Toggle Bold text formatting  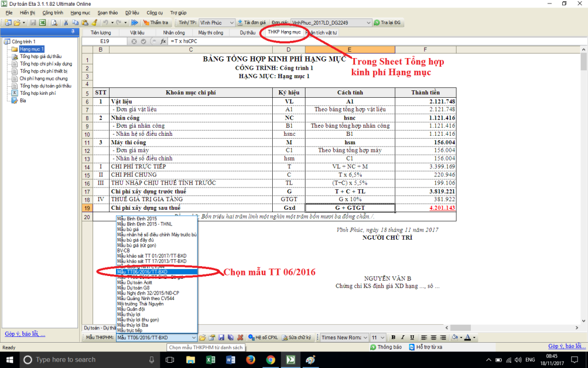tap(394, 338)
